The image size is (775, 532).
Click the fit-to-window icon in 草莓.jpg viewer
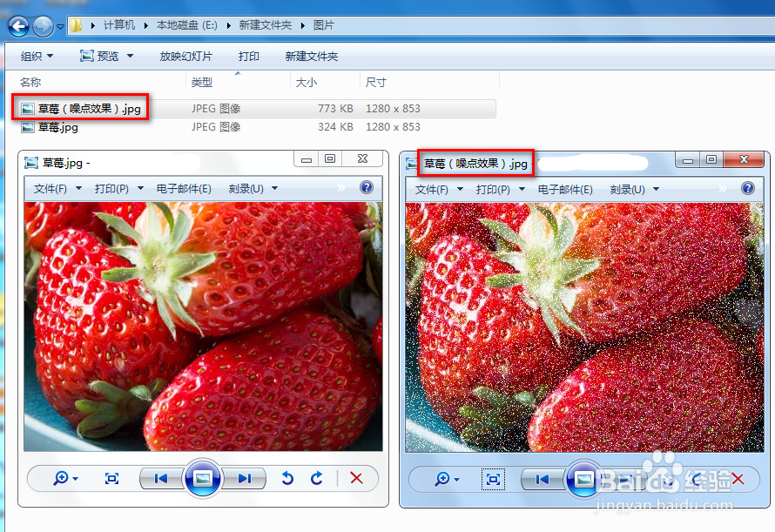tap(111, 478)
